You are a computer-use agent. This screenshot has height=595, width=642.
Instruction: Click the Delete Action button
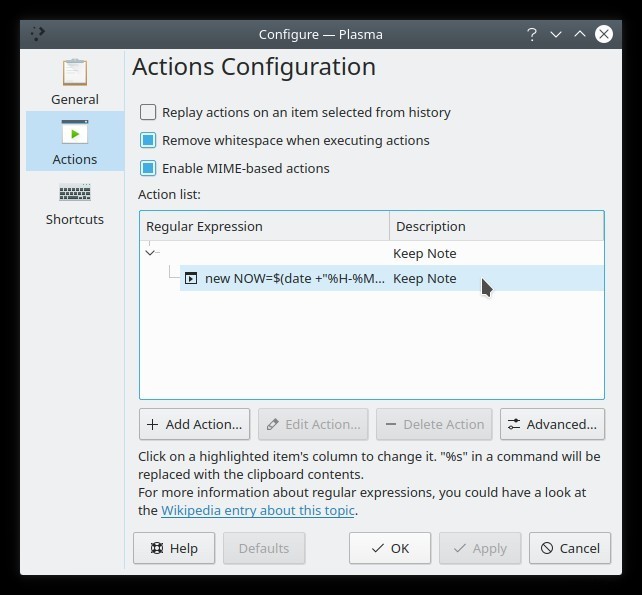point(434,424)
